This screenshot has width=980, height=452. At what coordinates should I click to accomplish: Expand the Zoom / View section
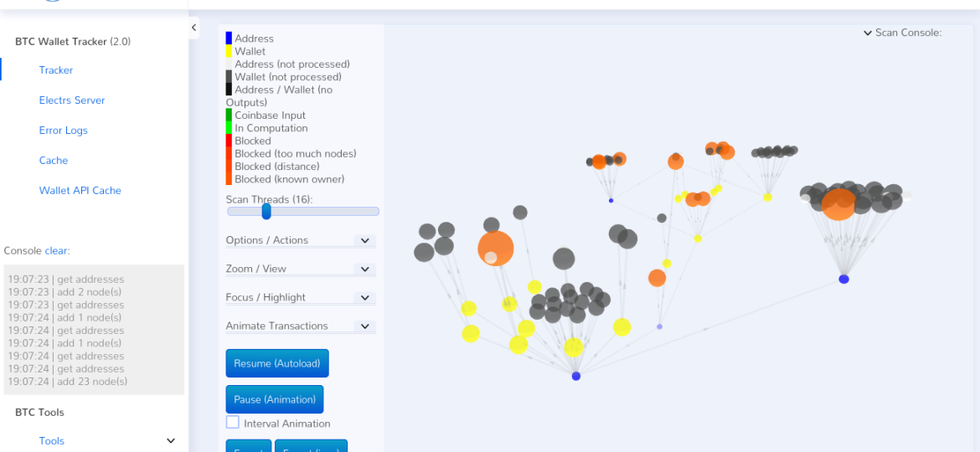(364, 269)
